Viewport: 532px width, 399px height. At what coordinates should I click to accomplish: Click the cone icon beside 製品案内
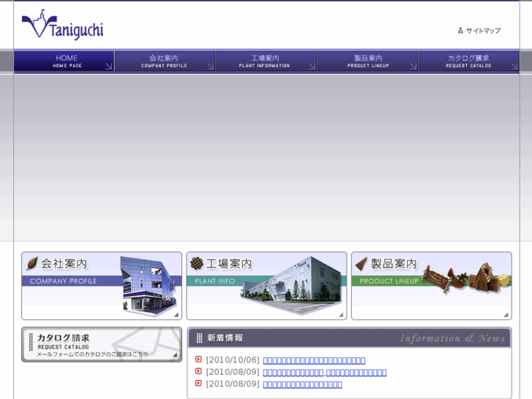[x=361, y=264]
